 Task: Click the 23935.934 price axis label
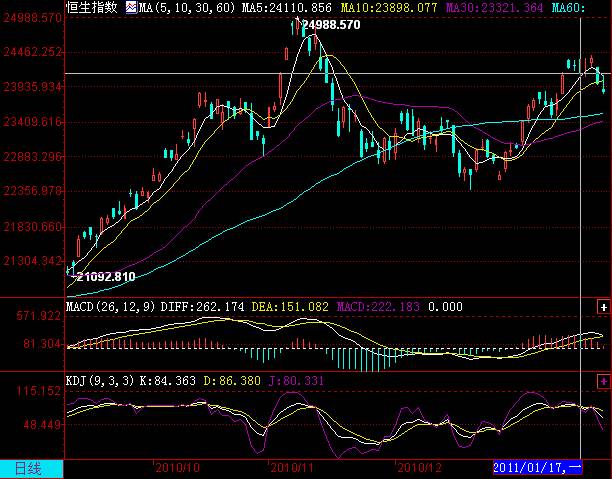[x=32, y=87]
